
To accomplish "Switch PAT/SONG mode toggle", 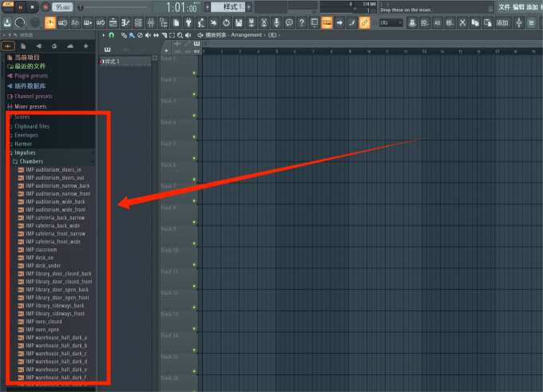I will (8, 7).
